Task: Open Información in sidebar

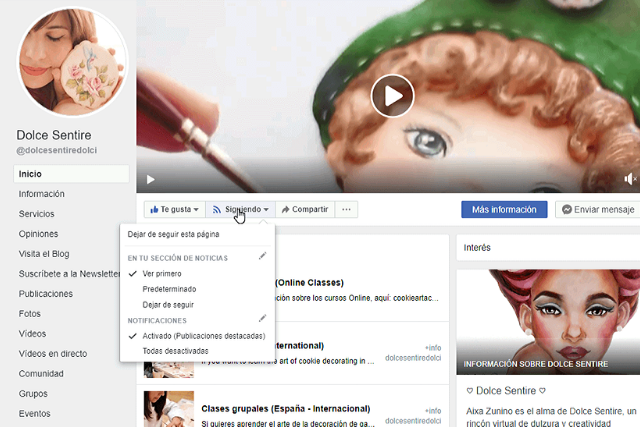Action: click(42, 194)
